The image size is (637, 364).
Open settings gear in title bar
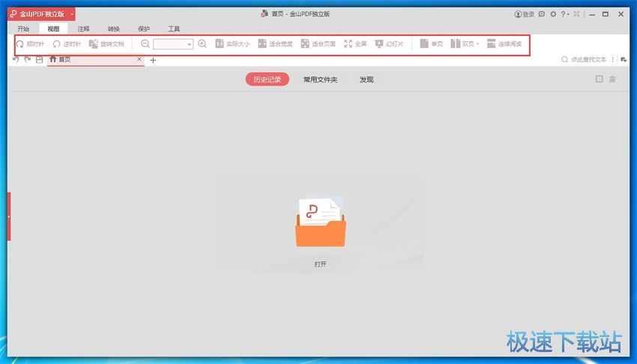click(553, 13)
